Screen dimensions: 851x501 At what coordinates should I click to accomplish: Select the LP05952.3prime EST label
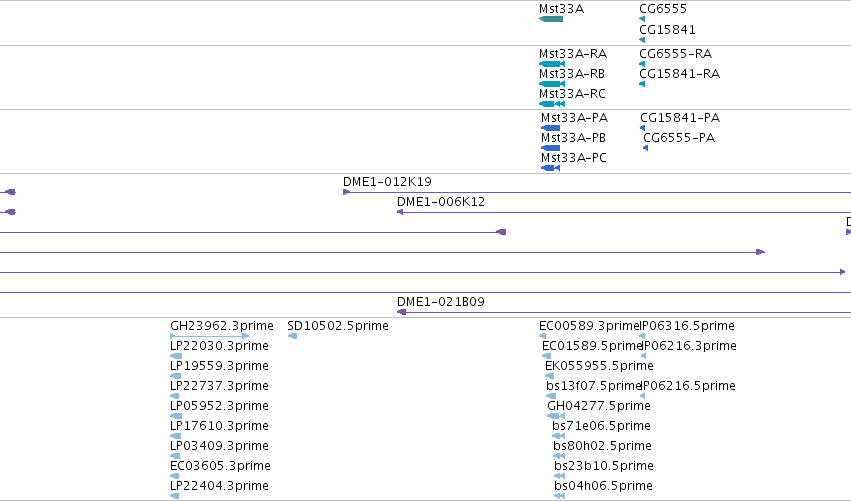tap(219, 406)
